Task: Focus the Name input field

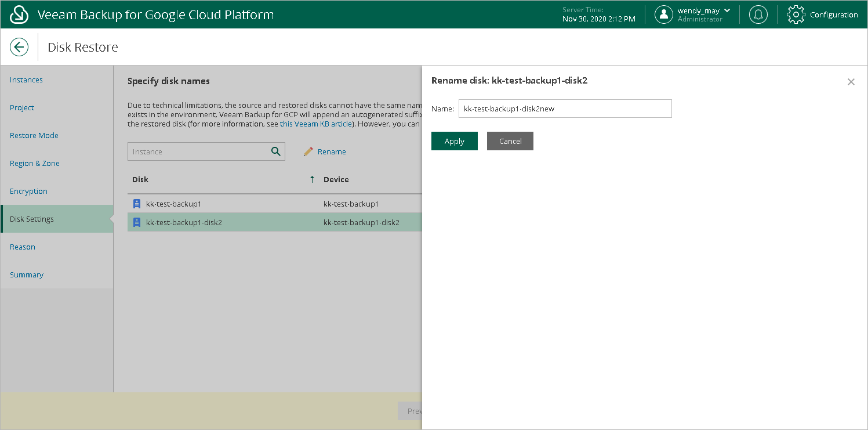Action: click(565, 109)
